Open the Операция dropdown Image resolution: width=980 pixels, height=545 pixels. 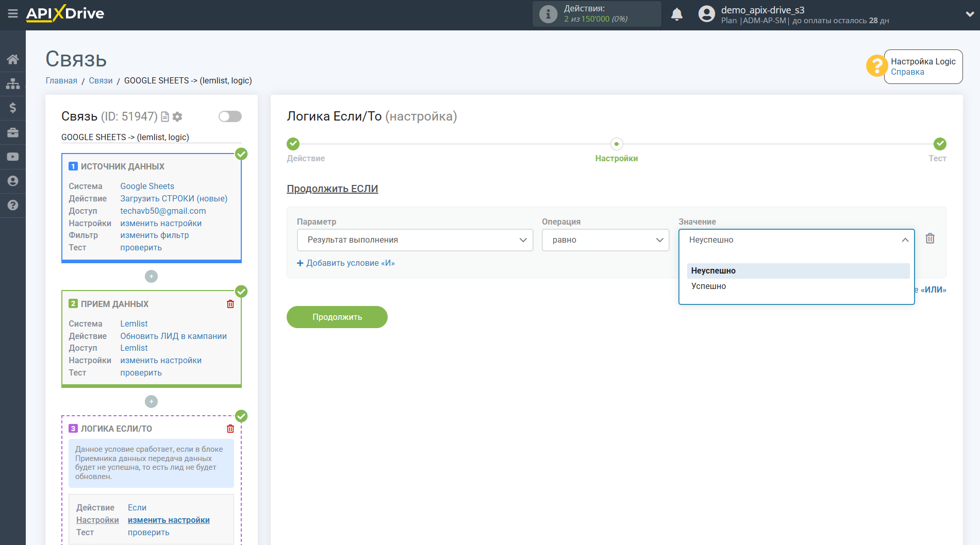606,240
